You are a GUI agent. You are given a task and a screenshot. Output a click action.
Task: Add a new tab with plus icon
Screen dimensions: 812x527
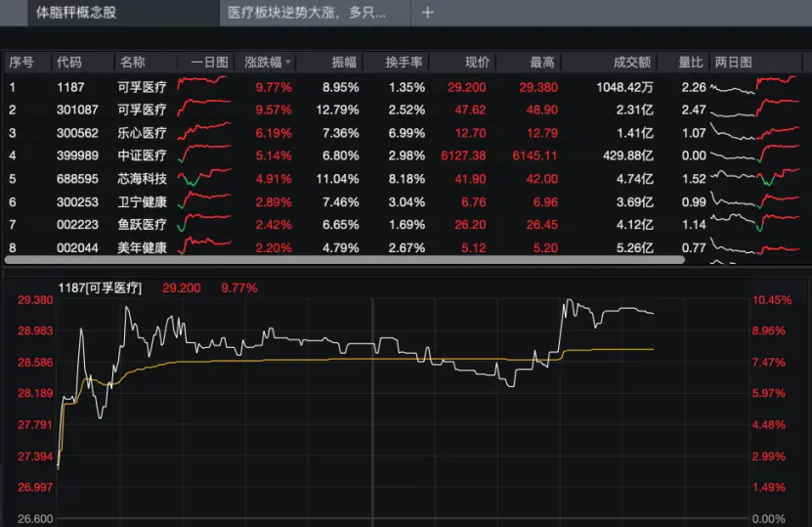tap(427, 13)
